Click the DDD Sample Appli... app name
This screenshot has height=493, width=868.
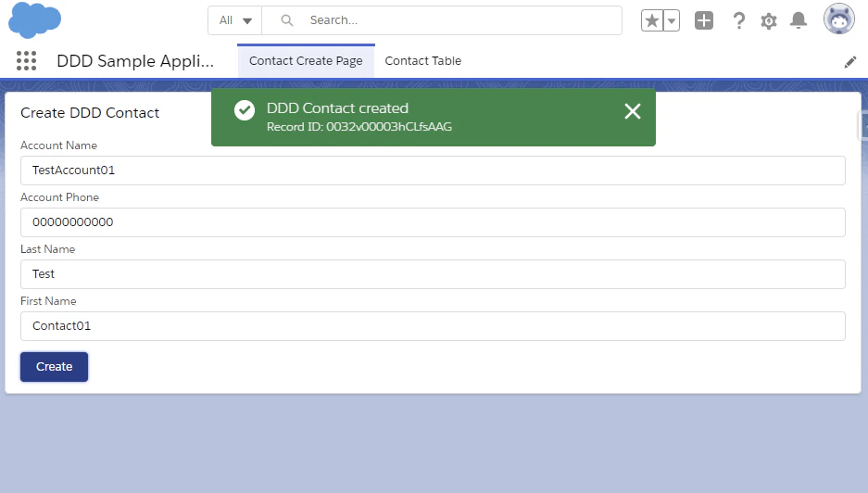[135, 61]
